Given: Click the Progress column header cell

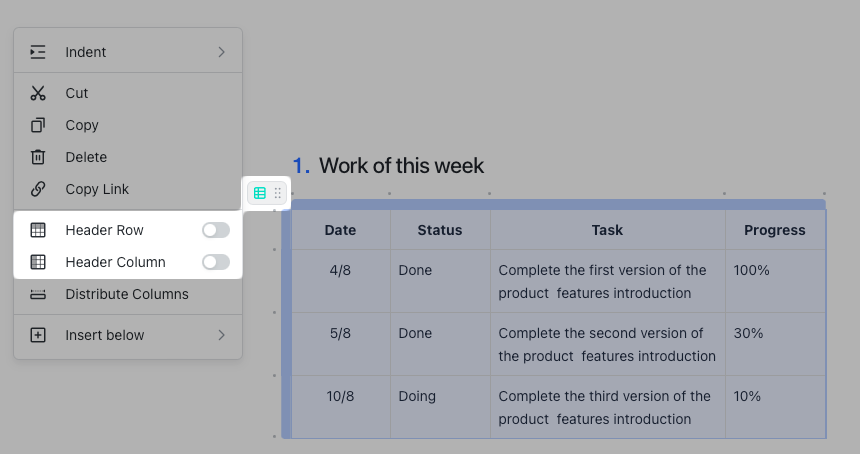Looking at the screenshot, I should coord(774,230).
